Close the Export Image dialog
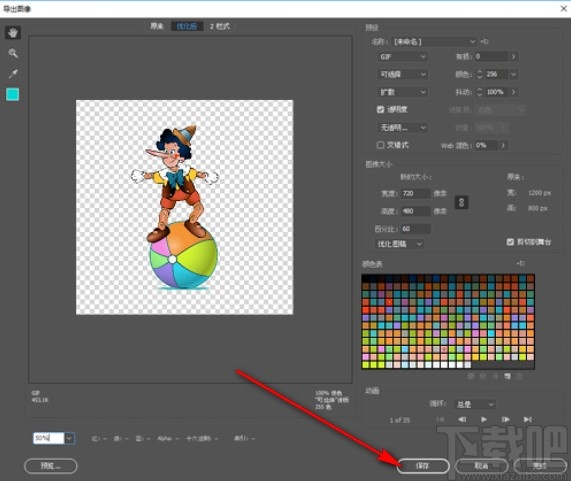The height and width of the screenshot is (481, 571). (x=563, y=8)
